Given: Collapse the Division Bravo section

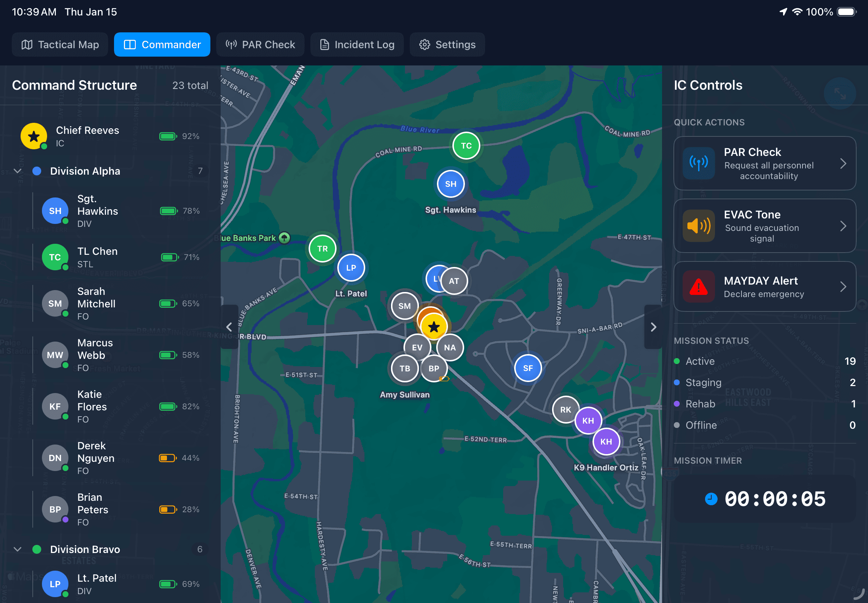Looking at the screenshot, I should 17,549.
